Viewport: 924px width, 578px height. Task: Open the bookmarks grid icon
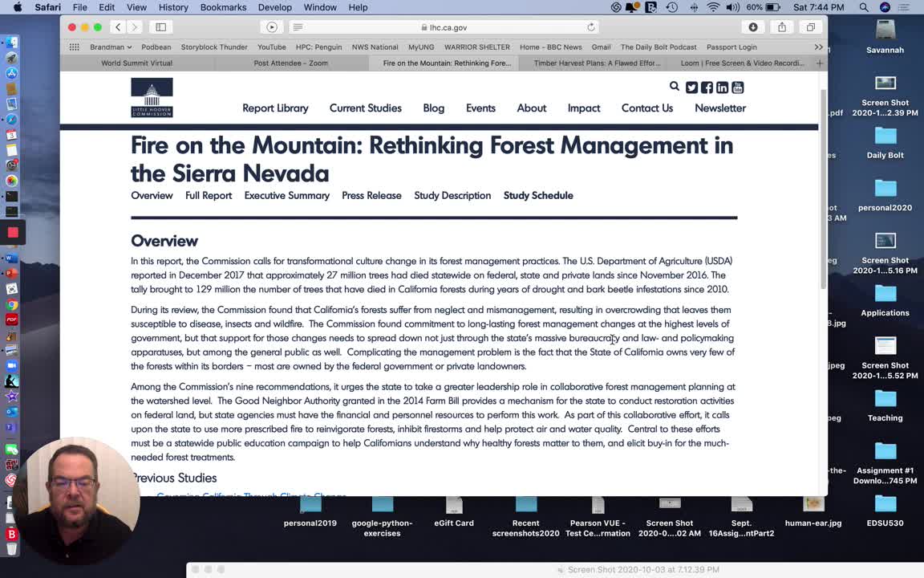(x=75, y=47)
